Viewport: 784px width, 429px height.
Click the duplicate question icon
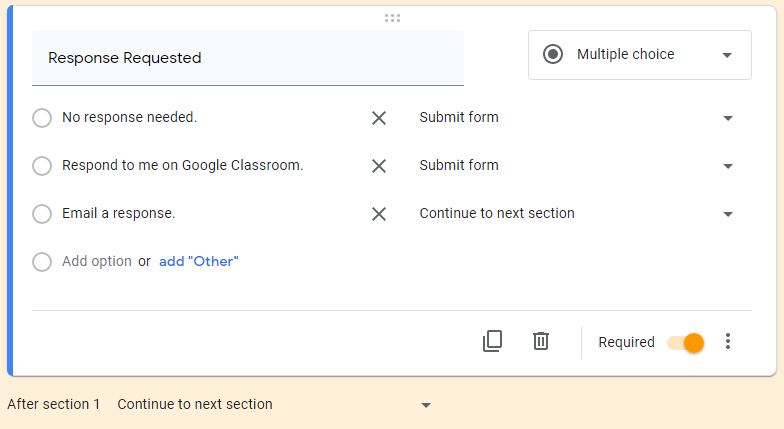[492, 341]
